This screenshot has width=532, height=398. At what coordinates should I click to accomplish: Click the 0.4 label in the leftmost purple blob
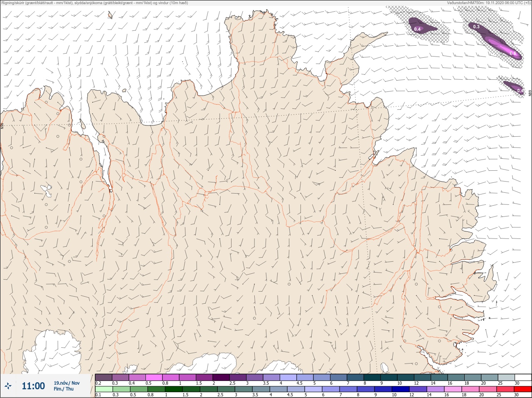418,29
